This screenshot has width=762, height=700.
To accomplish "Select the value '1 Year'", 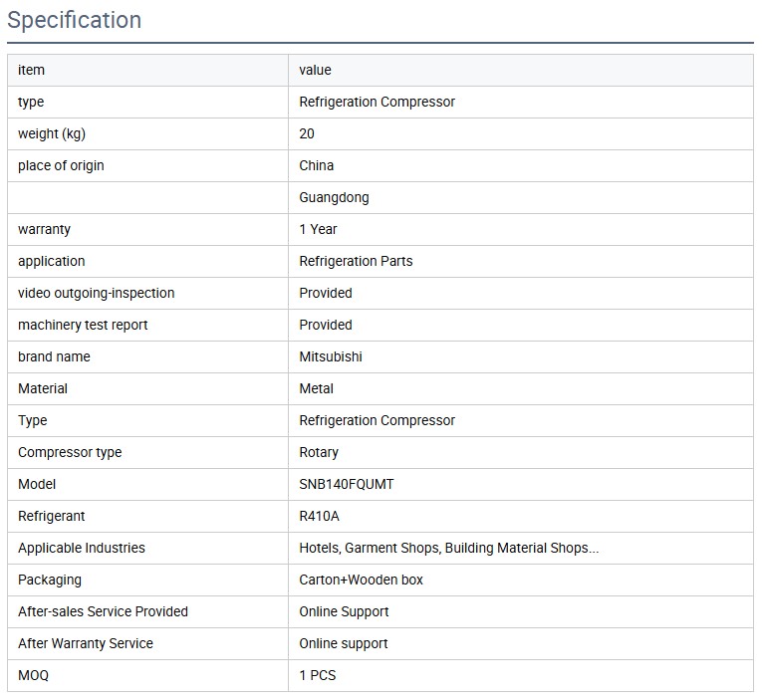I will [x=318, y=229].
